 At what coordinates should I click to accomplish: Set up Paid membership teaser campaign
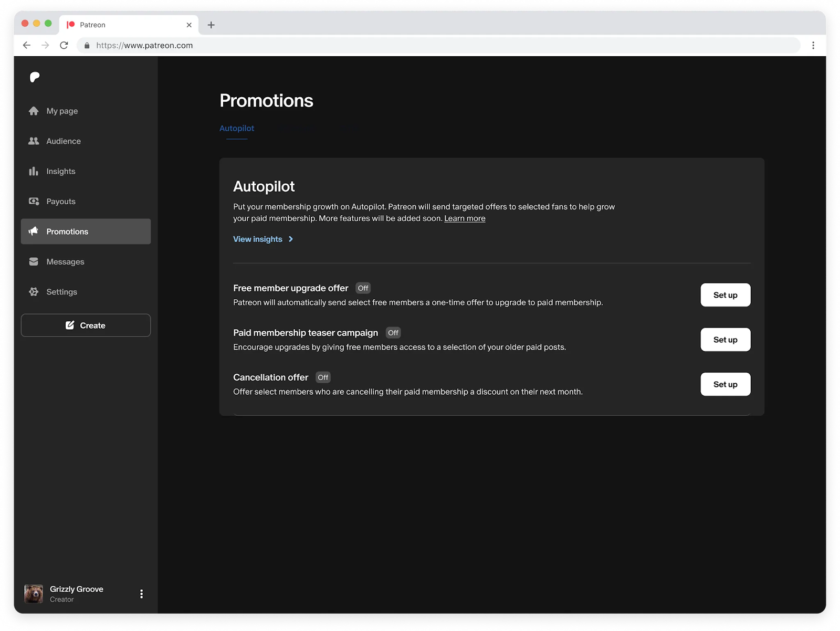click(725, 340)
